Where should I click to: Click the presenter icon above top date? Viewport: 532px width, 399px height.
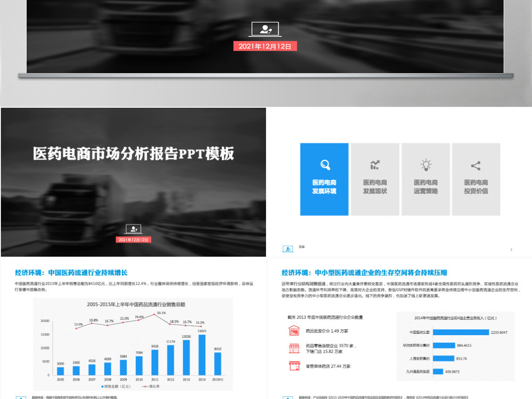click(x=266, y=30)
